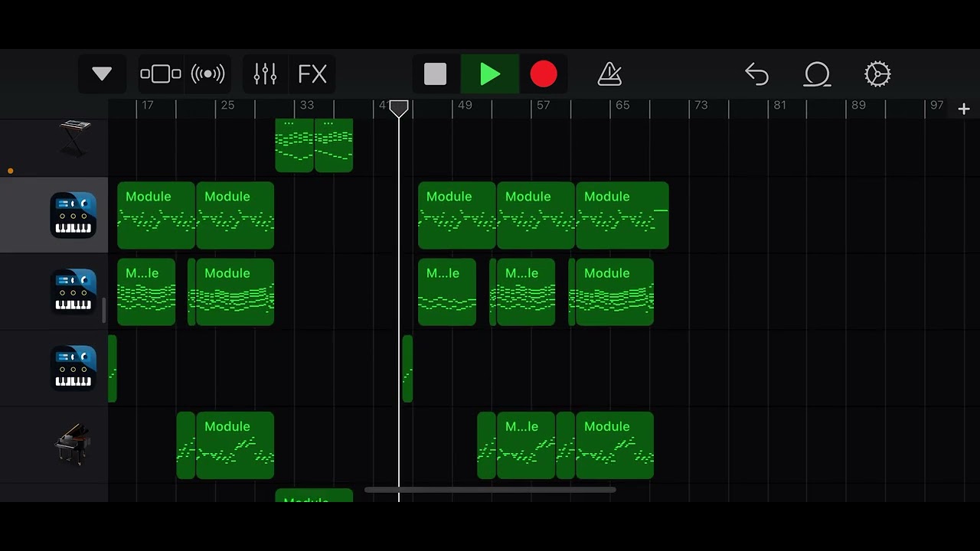Select Module region at bar 25, second synth track

click(235, 292)
